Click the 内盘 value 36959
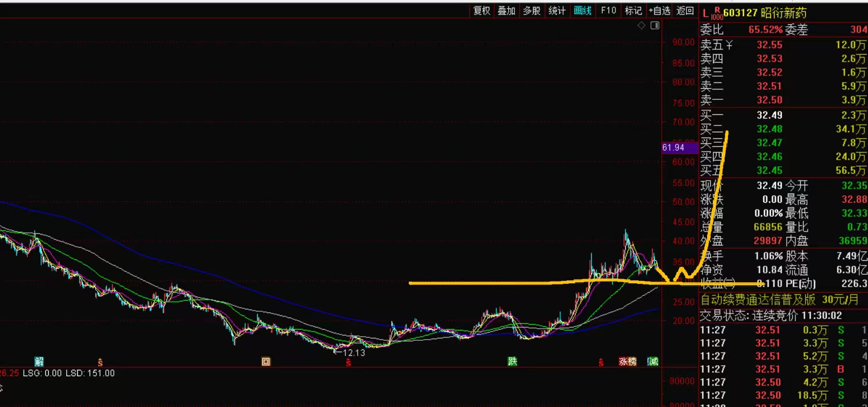 pos(852,240)
